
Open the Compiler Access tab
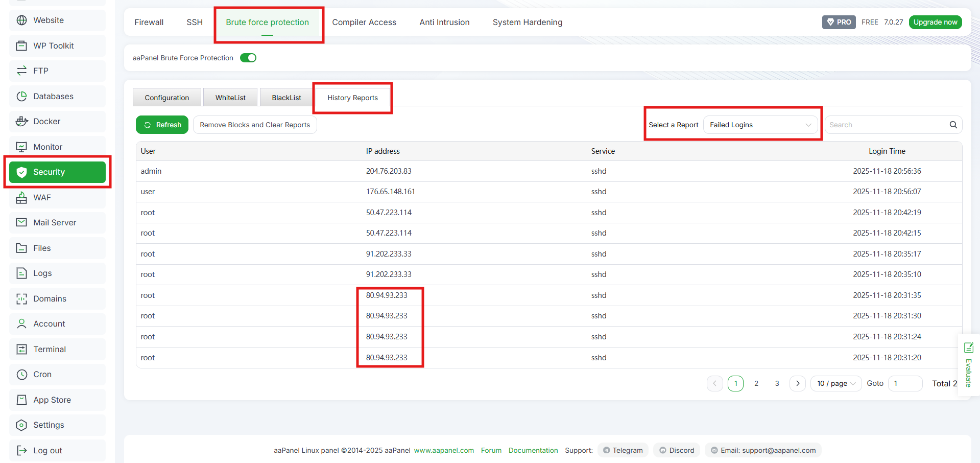click(364, 22)
